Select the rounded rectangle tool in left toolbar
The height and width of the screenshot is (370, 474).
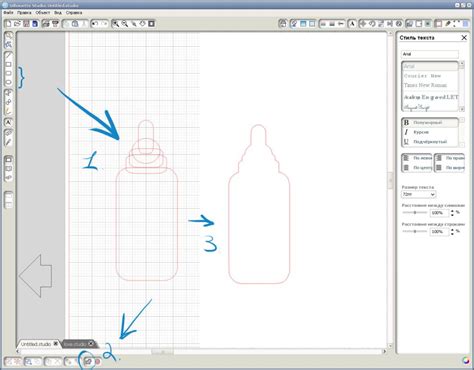9,73
